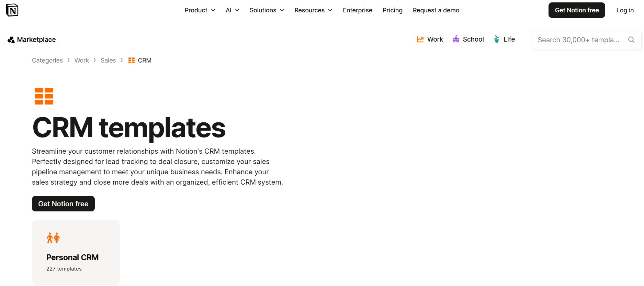Go to Sales breadcrumb

108,60
